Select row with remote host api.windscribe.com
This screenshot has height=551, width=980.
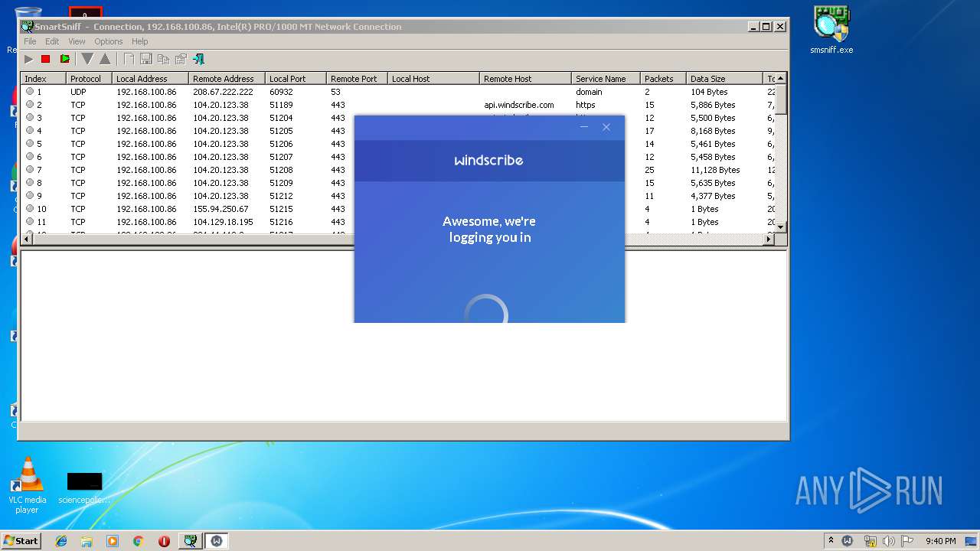point(398,105)
